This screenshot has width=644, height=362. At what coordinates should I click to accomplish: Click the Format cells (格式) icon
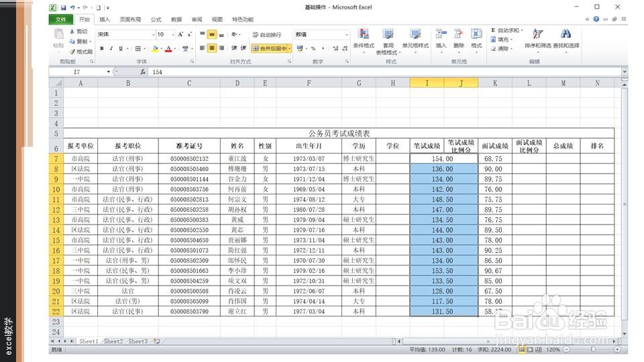476,34
